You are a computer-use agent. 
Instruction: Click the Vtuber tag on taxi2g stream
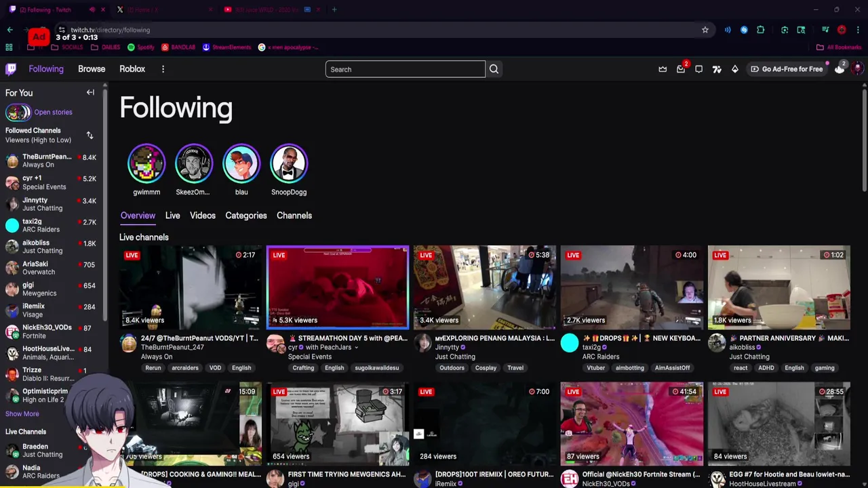tap(596, 368)
